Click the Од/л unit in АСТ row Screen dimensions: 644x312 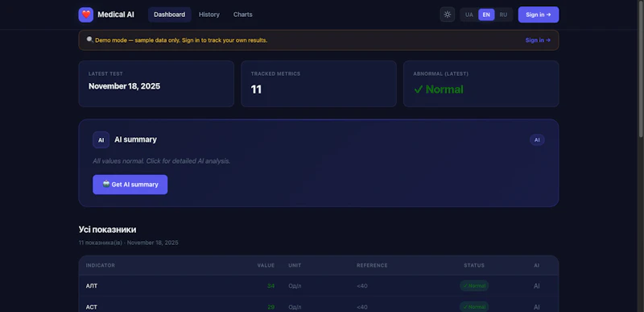point(295,307)
